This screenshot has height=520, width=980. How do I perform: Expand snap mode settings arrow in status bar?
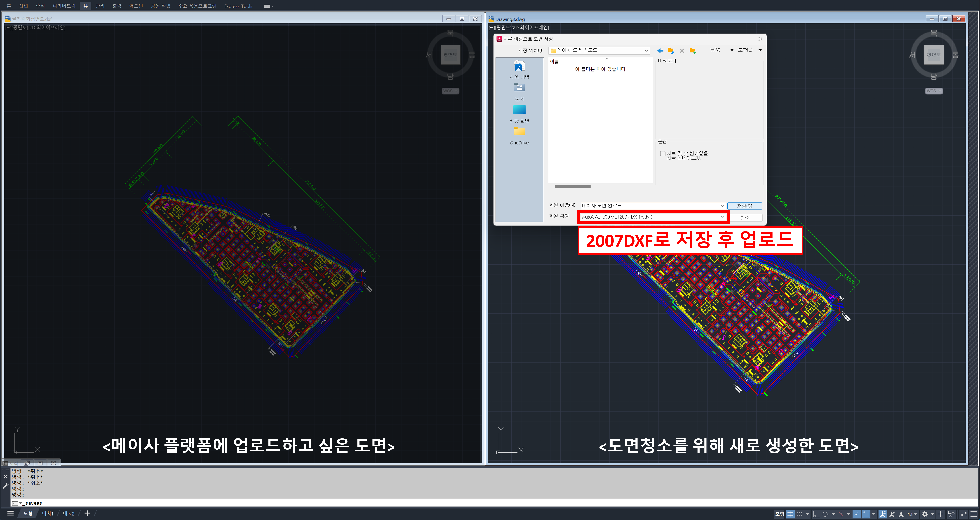tap(807, 514)
